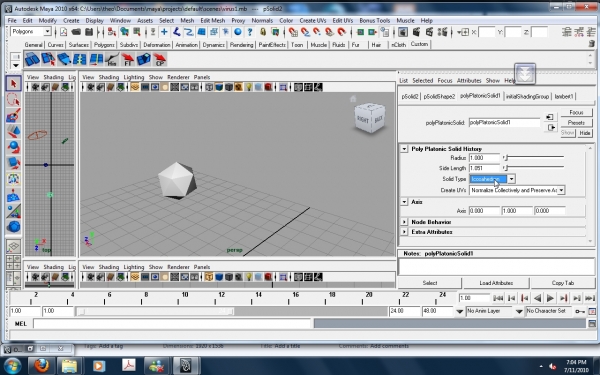
Task: Click the input connection arrow icon beside polyPlatonicSolid field
Action: click(x=550, y=117)
